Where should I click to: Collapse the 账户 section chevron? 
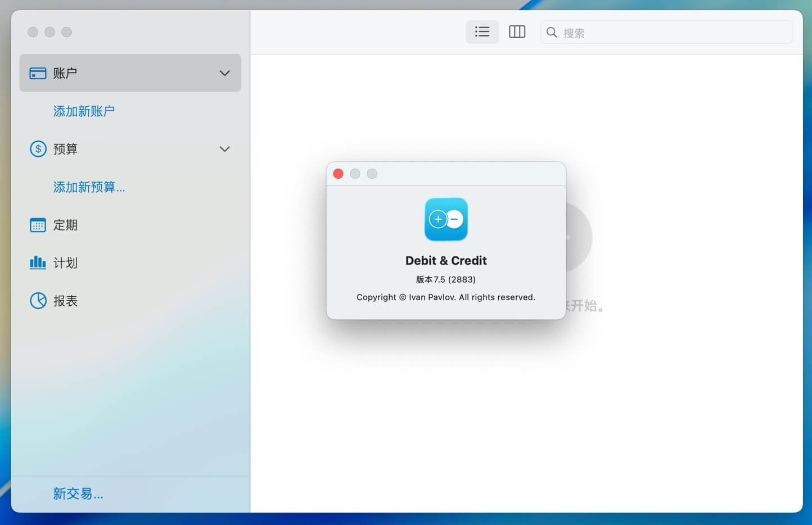click(225, 73)
